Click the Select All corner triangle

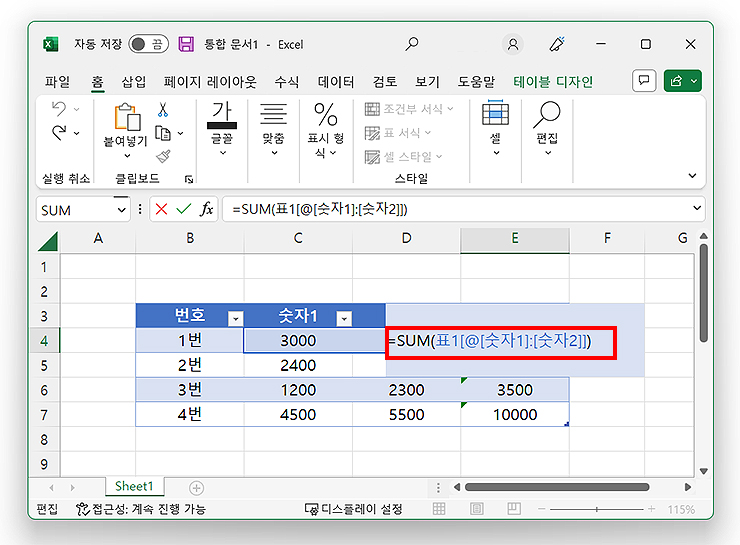pos(48,241)
